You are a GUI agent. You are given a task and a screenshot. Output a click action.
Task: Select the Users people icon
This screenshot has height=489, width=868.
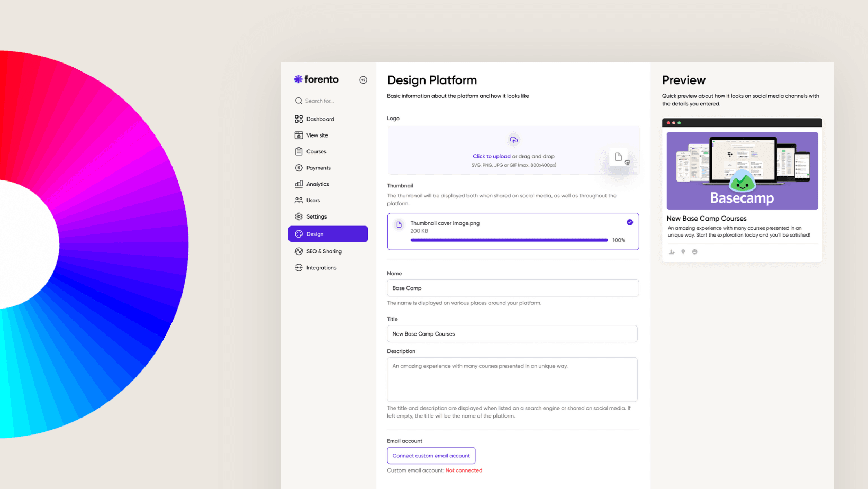click(299, 200)
